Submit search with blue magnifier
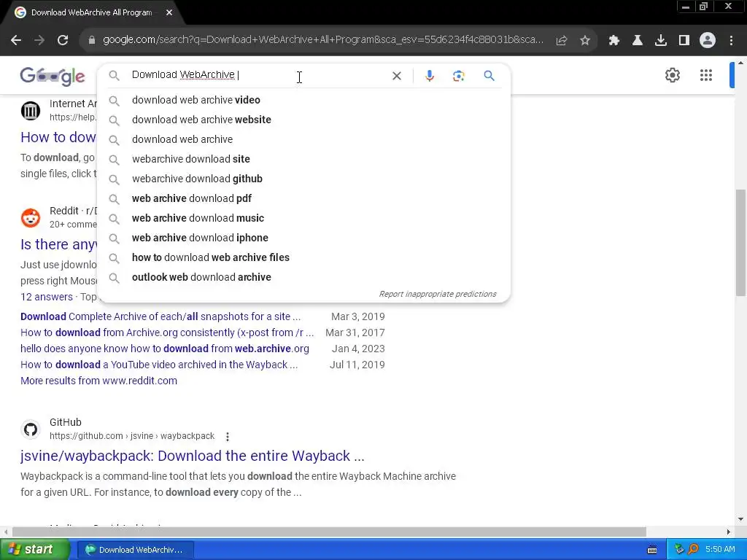 pyautogui.click(x=489, y=76)
